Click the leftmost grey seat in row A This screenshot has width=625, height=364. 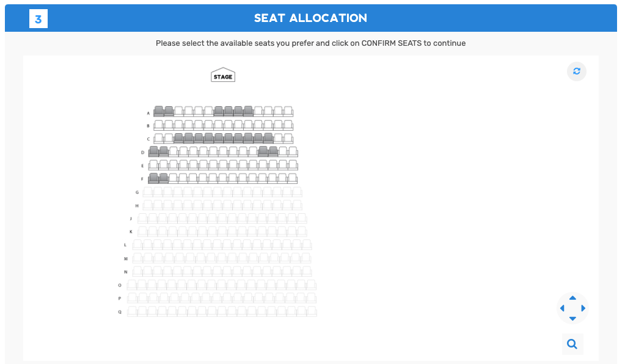pyautogui.click(x=159, y=111)
